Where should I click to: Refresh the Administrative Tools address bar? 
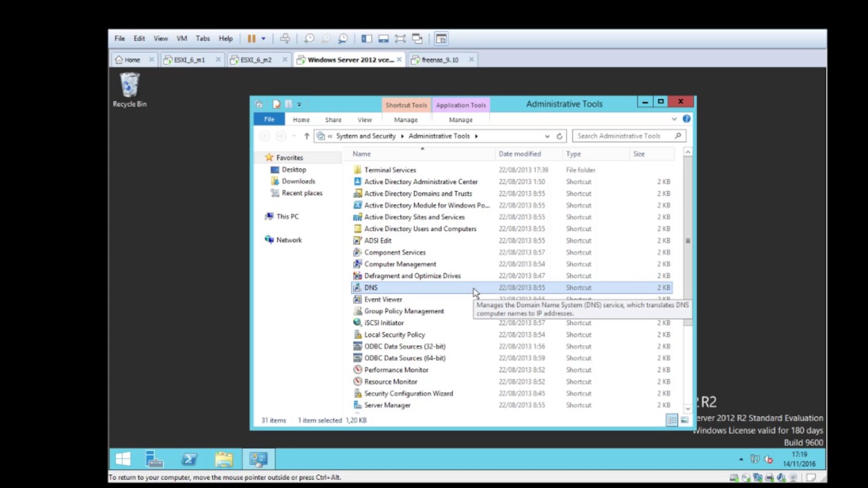point(559,136)
